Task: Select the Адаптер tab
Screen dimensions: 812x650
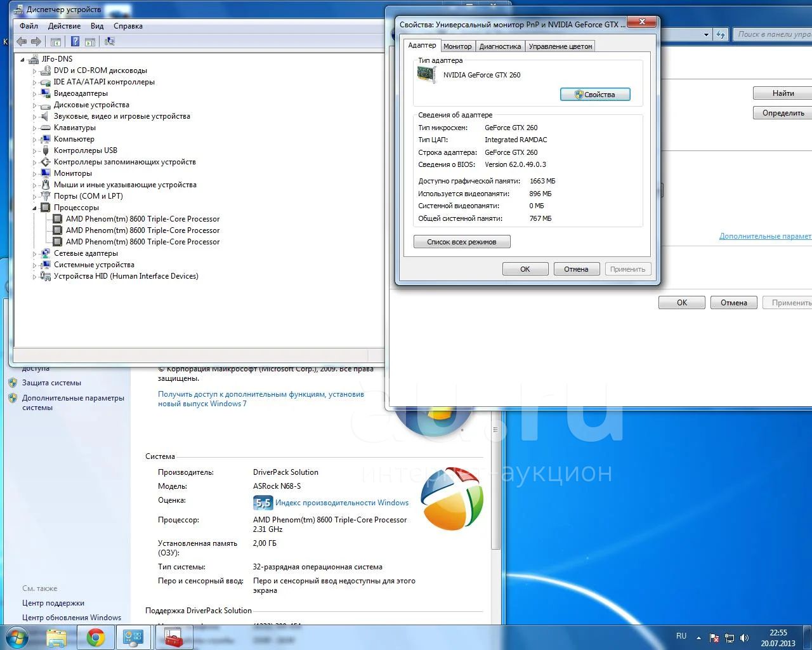Action: pos(422,45)
